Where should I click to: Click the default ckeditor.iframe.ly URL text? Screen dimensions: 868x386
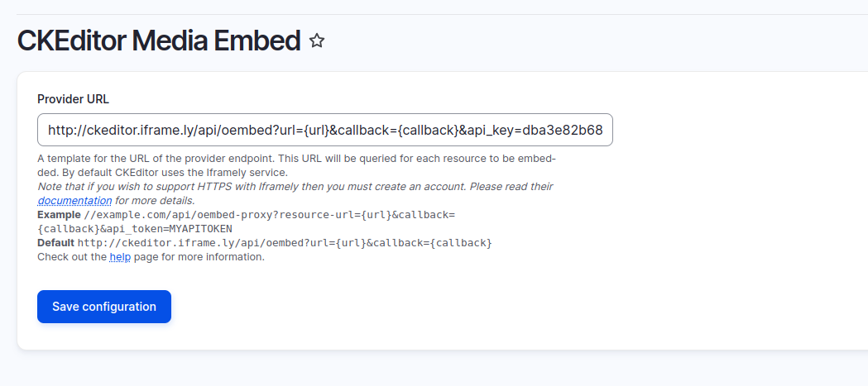285,243
